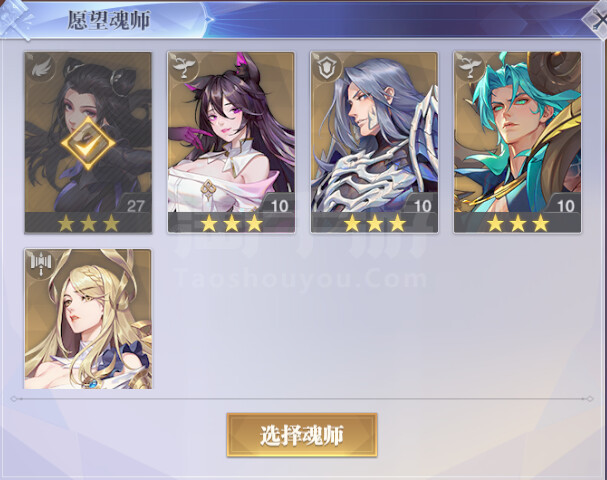Click the star rating of teal-haired card
This screenshot has height=480, width=607.
pos(518,223)
